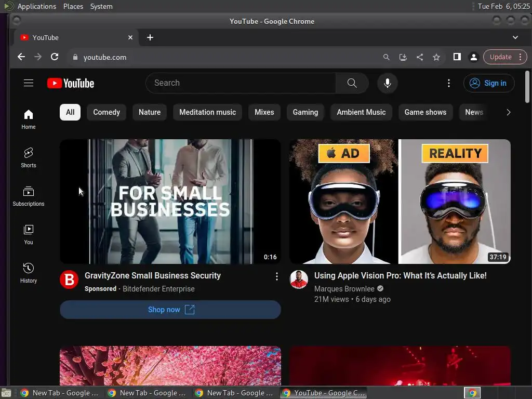Click in the YouTube Search field
This screenshot has height=399, width=532.
[241, 83]
